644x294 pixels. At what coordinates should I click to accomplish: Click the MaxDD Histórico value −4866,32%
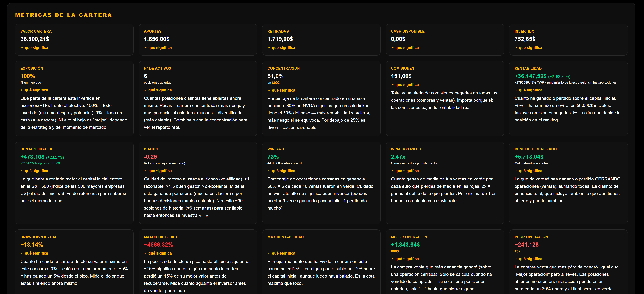click(158, 245)
